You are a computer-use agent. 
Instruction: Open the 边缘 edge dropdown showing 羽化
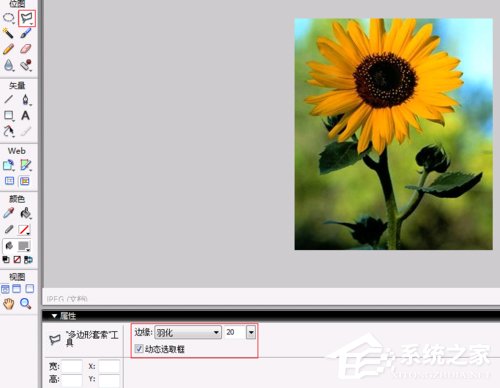point(188,332)
